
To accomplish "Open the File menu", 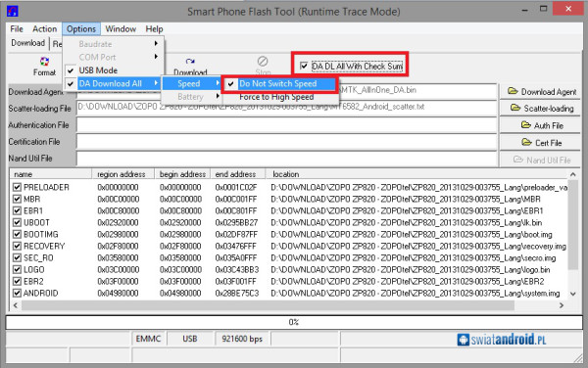I will tap(17, 28).
